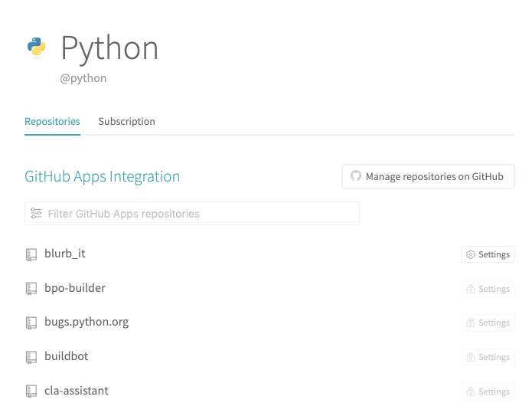Click the repo icon beside blurb_it
The image size is (532, 416).
(31, 254)
